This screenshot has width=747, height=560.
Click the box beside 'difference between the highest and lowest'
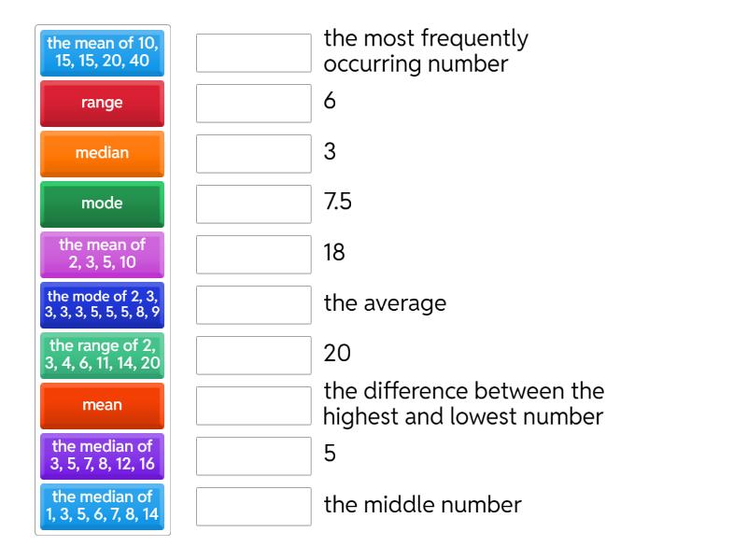coord(254,406)
